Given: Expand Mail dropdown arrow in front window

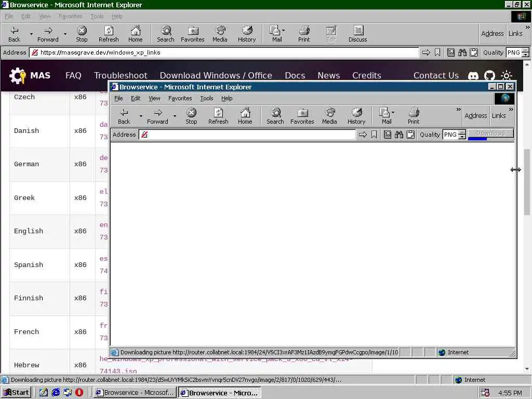Looking at the screenshot, I should 393,112.
